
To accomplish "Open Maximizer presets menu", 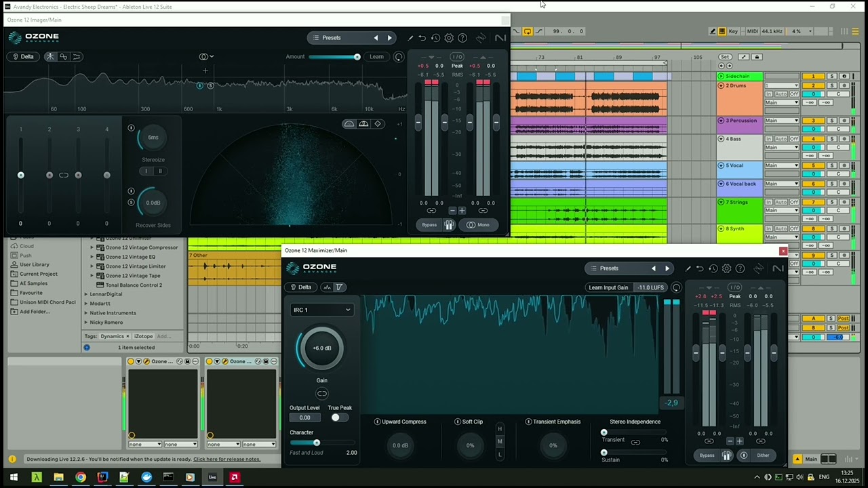I will [609, 268].
